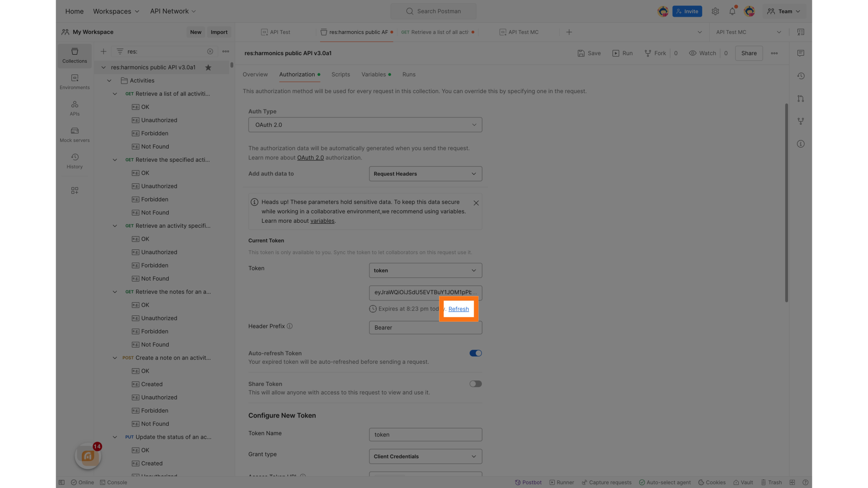Open the APIs sidebar panel
868x488 pixels.
[75, 108]
